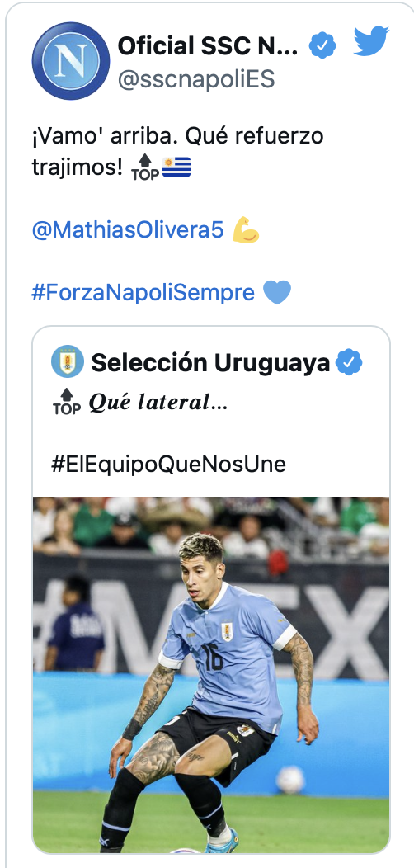The image size is (414, 868).
Task: Click the ¡Vamo' arriba tweet text
Action: coord(177,151)
